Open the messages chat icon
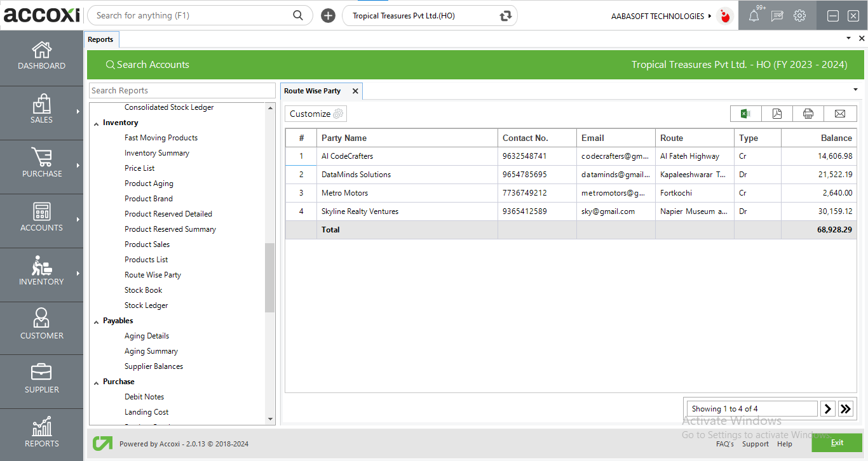The image size is (868, 461). pyautogui.click(x=776, y=16)
